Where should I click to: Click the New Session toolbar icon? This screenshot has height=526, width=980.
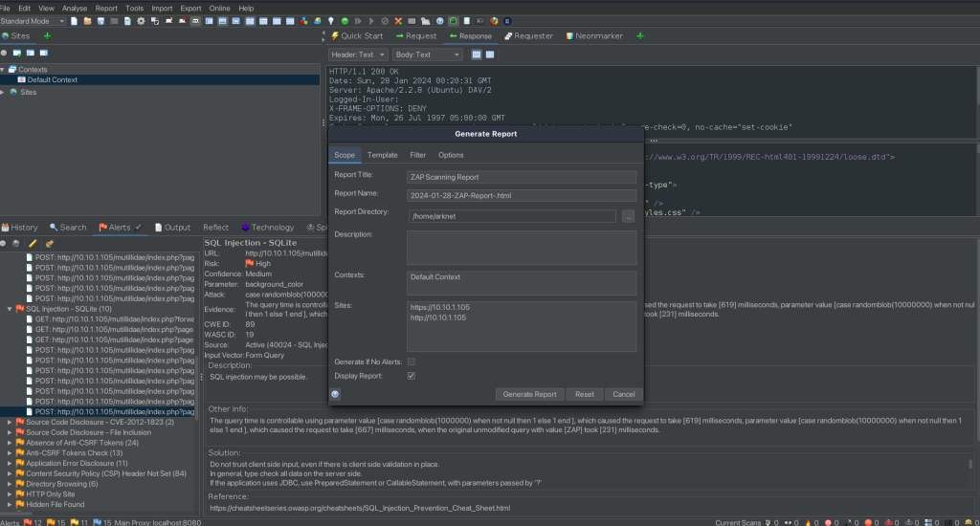[x=75, y=20]
